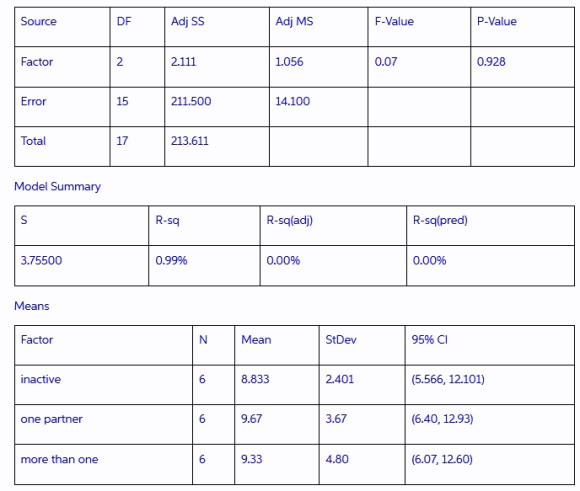Screen dimensions: 580x491
Task: Click the Means heading text
Action: [32, 306]
